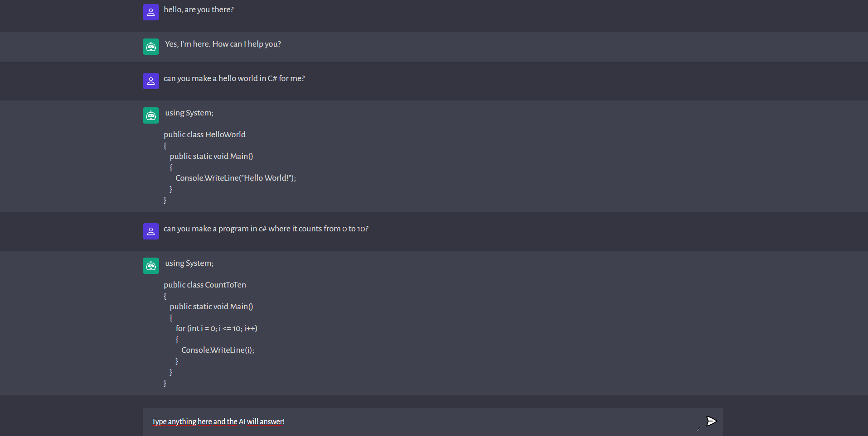The width and height of the screenshot is (868, 436).
Task: Click the user avatar beside "hello, are you there?"
Action: coord(150,12)
